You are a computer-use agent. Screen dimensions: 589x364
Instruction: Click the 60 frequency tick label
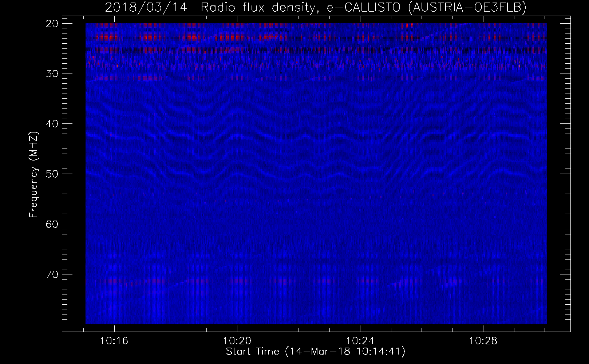point(52,224)
